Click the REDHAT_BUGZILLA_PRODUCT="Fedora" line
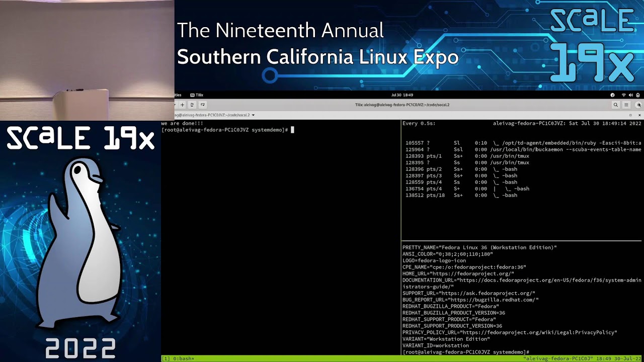644x362 pixels. point(451,306)
